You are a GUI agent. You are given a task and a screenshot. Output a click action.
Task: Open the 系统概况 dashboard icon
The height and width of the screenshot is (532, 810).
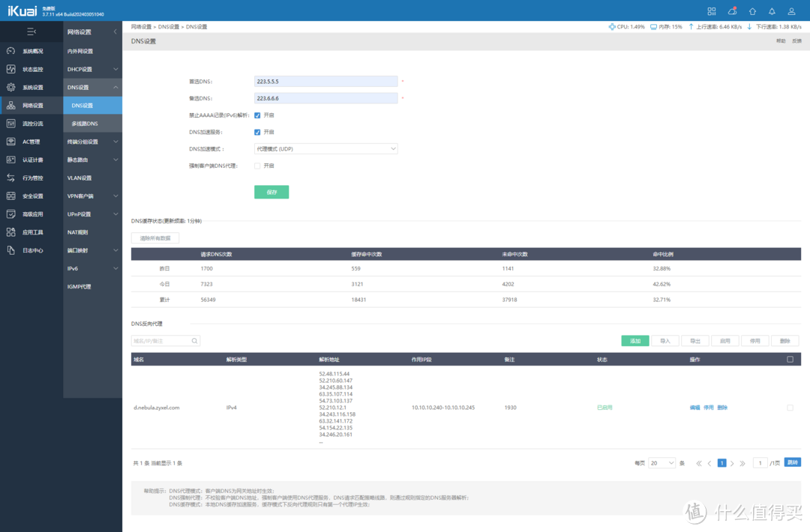[x=10, y=51]
